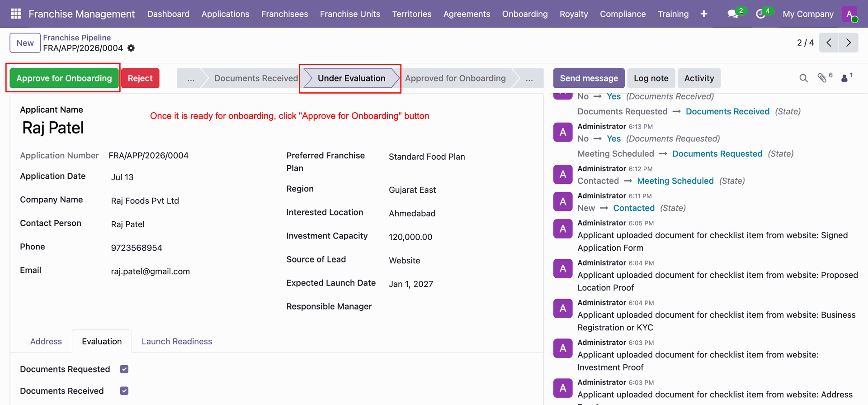The image size is (868, 405).
Task: Open Agreements menu
Action: coord(467,14)
